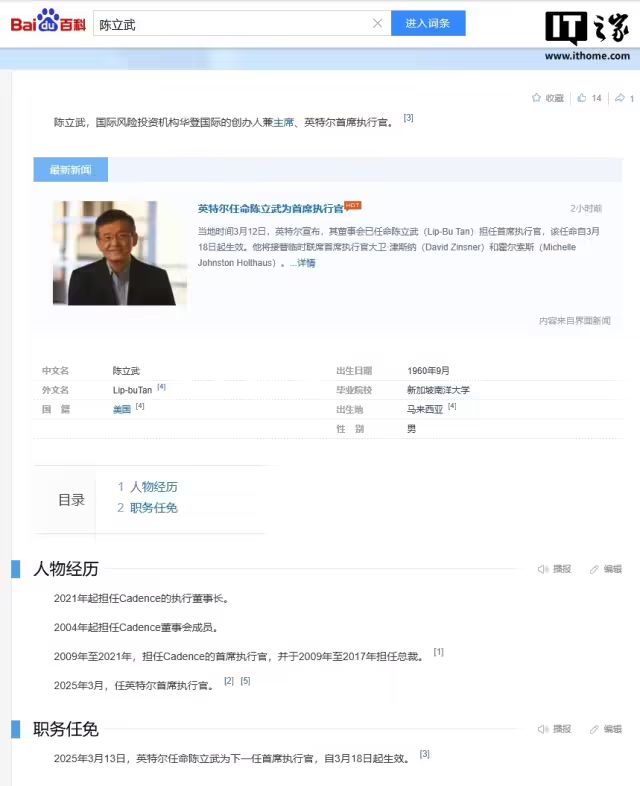640x786 pixels.
Task: Select the 中文名 value 陈立武
Action: pos(126,370)
